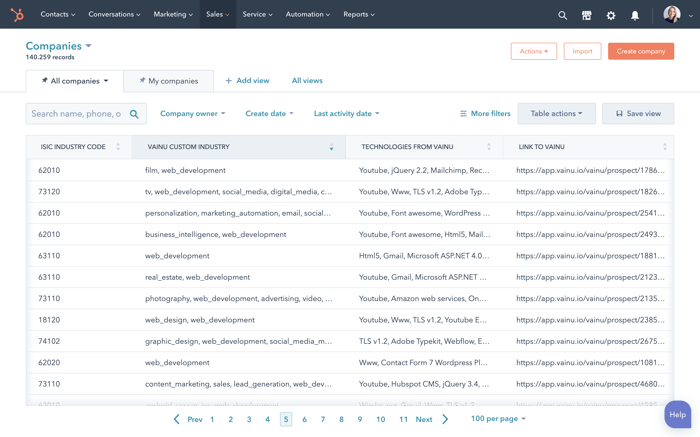Click the Import button
This screenshot has height=437, width=700.
tap(582, 51)
